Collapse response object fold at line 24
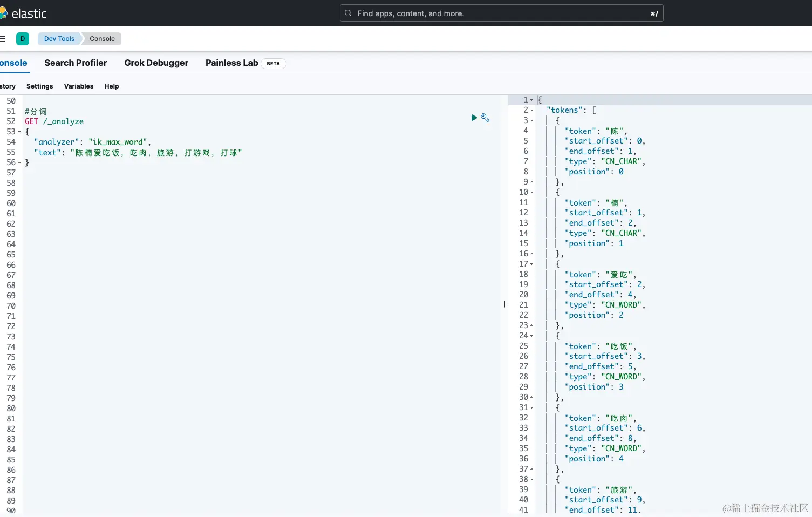Image resolution: width=812 pixels, height=517 pixels. tap(531, 336)
